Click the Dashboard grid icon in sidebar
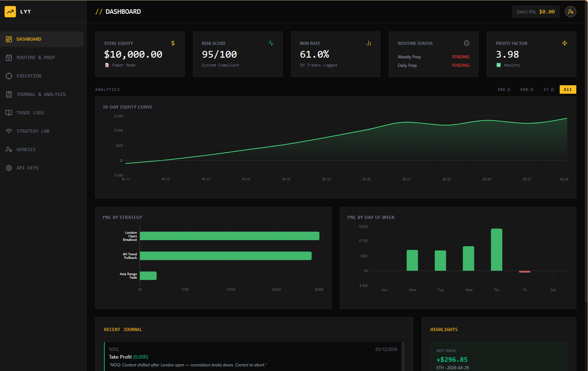 tap(9, 39)
